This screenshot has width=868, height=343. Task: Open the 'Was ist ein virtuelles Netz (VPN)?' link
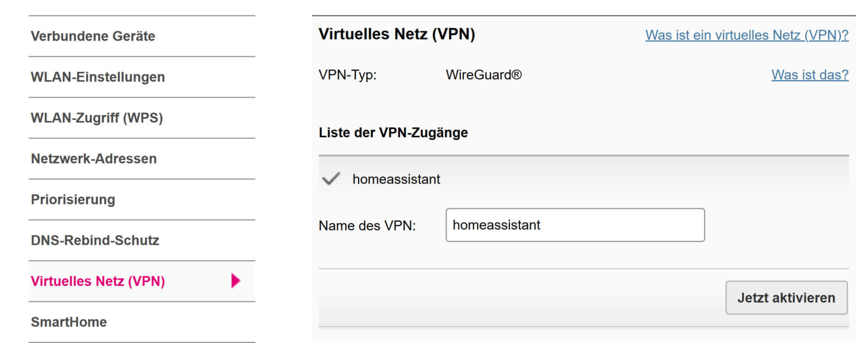[747, 35]
